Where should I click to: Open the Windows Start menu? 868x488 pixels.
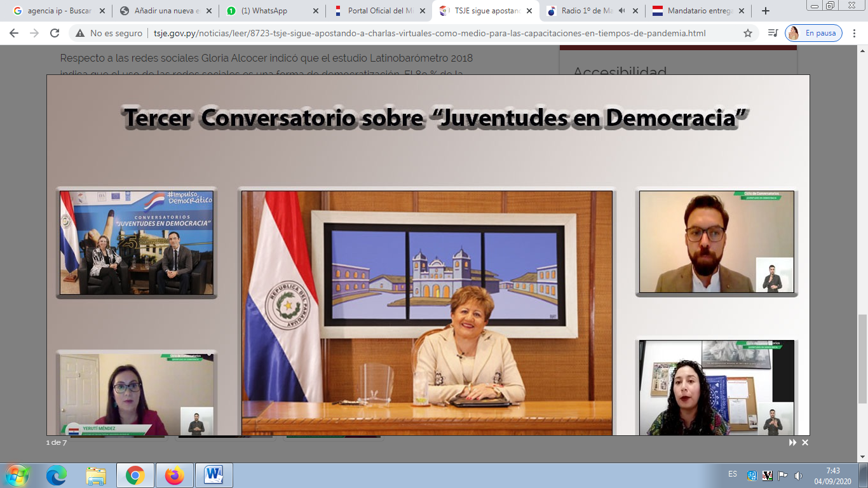pyautogui.click(x=17, y=475)
